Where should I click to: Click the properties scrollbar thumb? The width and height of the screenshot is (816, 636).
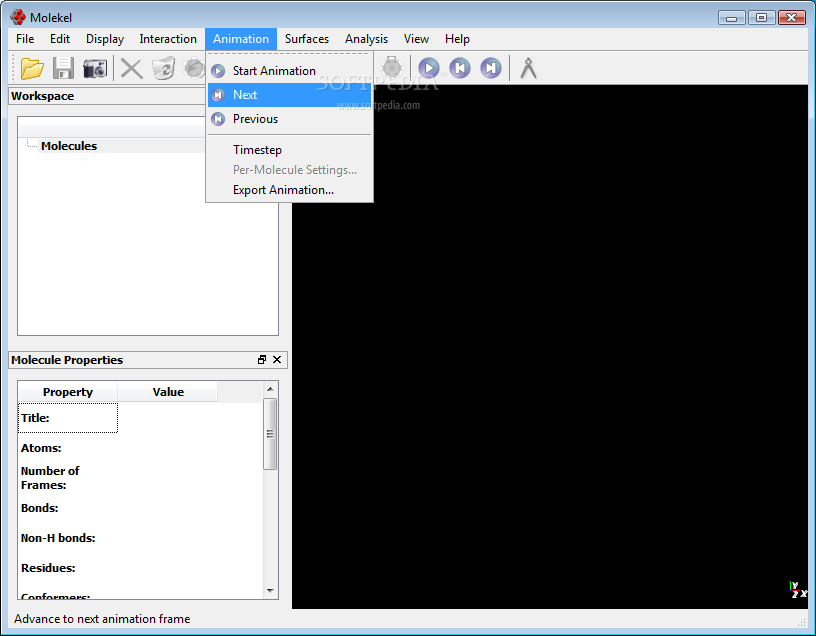[x=270, y=434]
